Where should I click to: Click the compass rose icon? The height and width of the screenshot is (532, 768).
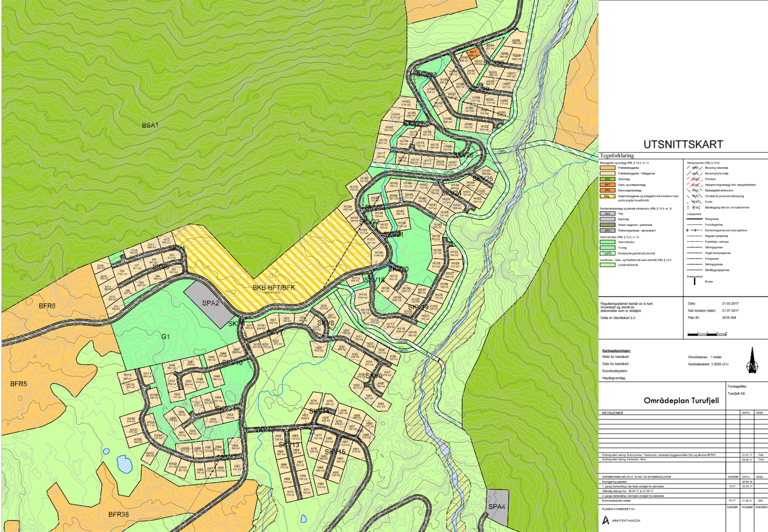(751, 366)
